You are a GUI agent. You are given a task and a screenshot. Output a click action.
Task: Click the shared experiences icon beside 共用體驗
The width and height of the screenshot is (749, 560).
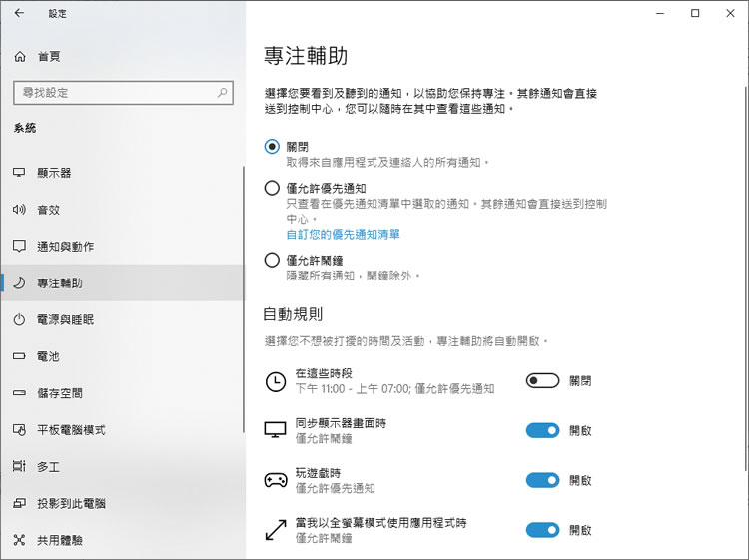tap(19, 540)
